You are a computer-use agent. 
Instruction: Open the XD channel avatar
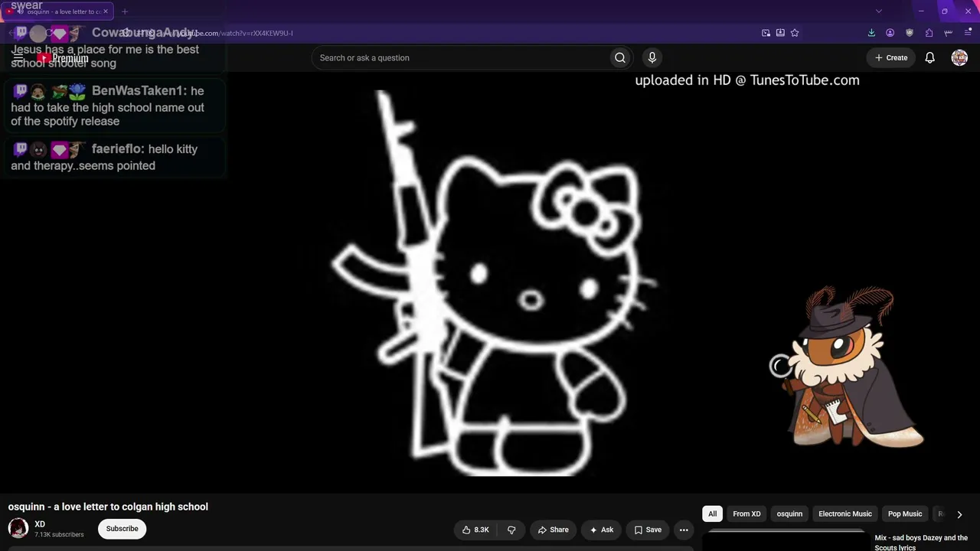click(18, 528)
